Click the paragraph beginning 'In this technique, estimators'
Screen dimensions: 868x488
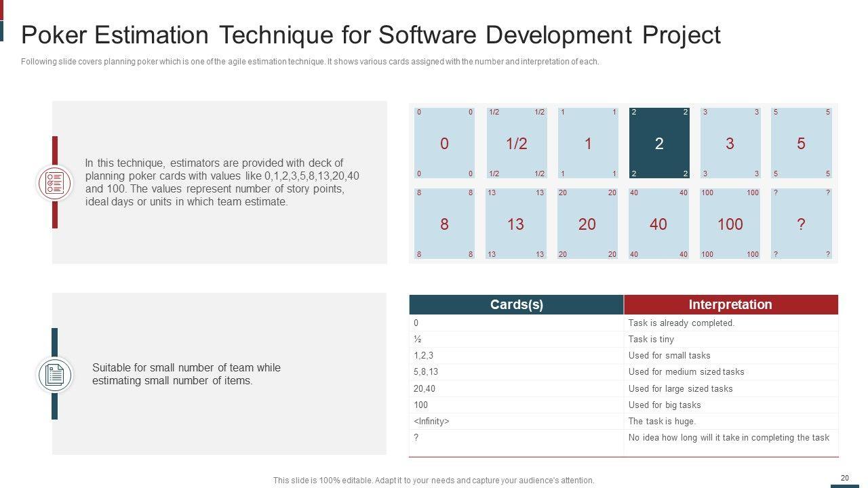click(x=222, y=182)
